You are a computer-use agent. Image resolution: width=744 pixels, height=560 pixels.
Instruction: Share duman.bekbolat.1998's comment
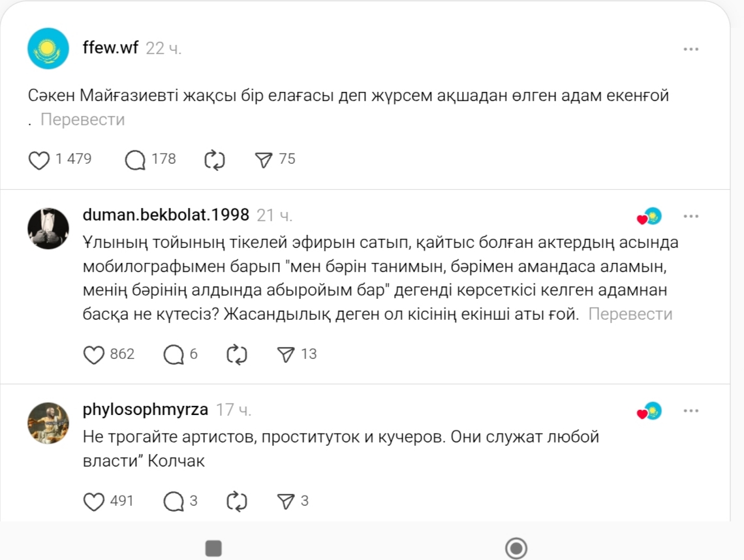[x=285, y=354]
